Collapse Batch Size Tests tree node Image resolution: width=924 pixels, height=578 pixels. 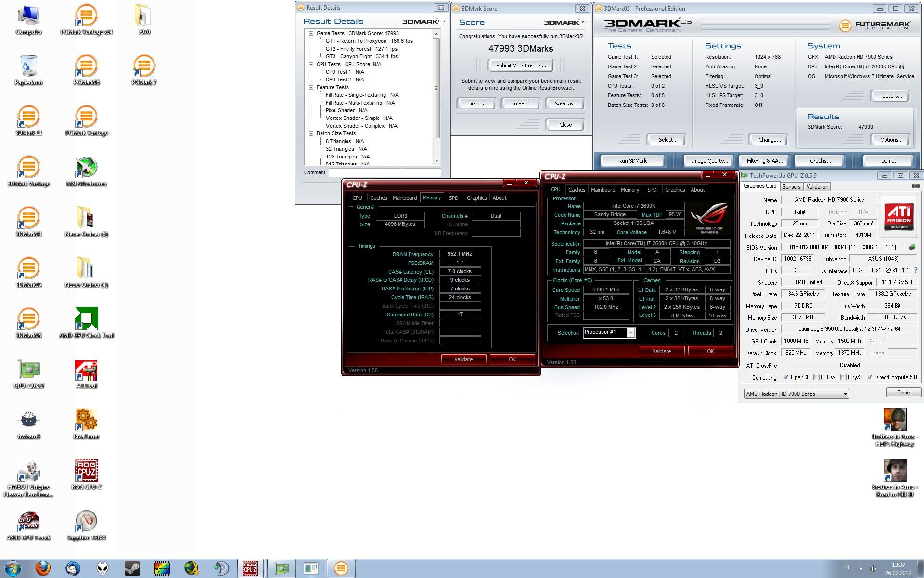click(311, 133)
